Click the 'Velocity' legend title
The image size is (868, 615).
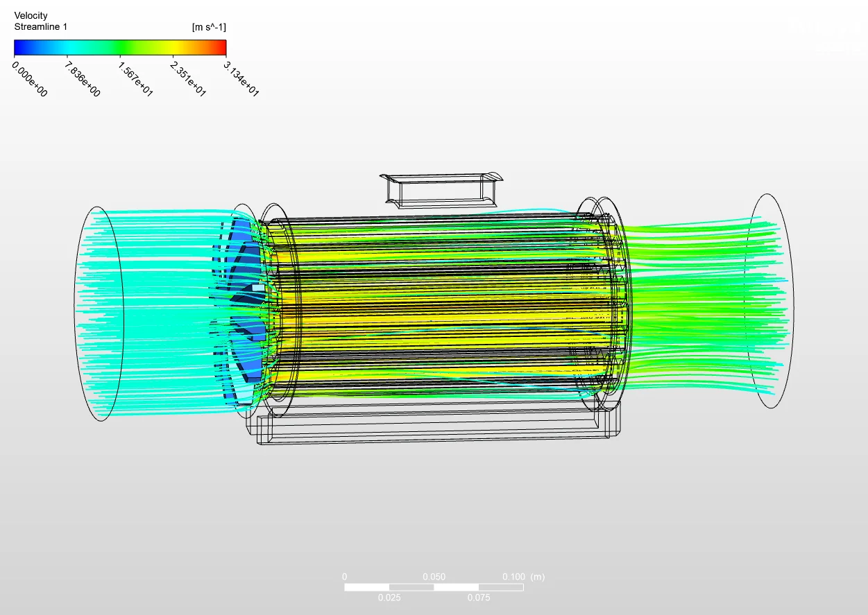[31, 16]
